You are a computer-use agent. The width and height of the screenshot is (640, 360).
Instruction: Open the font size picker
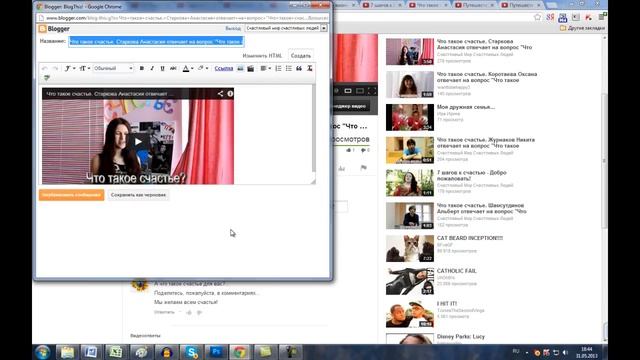[84, 68]
